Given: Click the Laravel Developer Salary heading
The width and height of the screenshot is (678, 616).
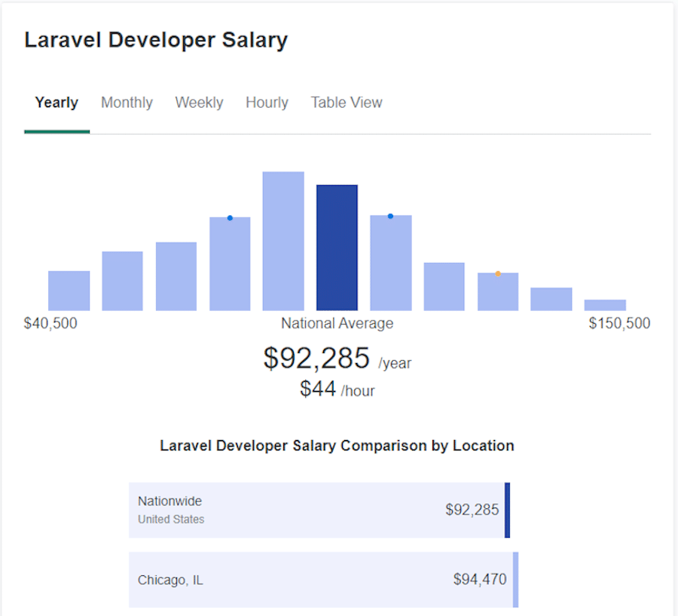Looking at the screenshot, I should pyautogui.click(x=156, y=39).
